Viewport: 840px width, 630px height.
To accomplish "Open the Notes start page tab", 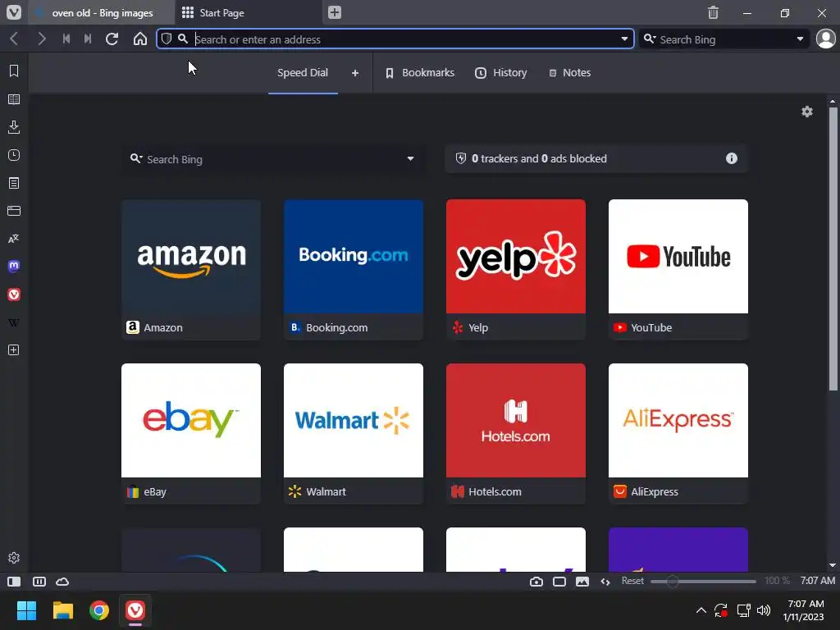I will click(x=570, y=73).
